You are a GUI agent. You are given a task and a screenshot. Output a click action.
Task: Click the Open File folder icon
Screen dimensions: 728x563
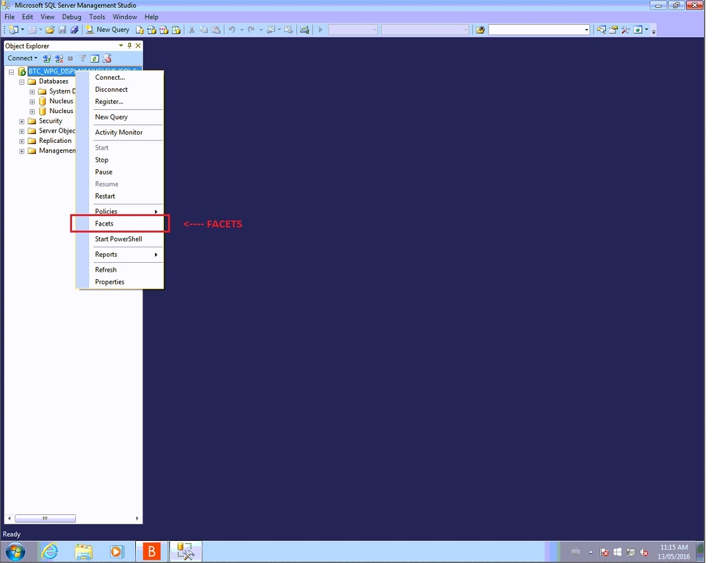(50, 30)
